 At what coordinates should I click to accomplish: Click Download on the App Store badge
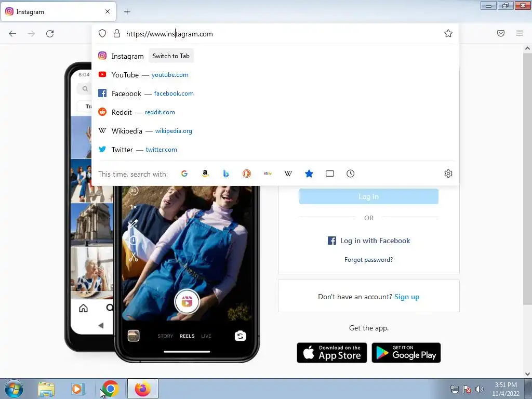click(332, 353)
